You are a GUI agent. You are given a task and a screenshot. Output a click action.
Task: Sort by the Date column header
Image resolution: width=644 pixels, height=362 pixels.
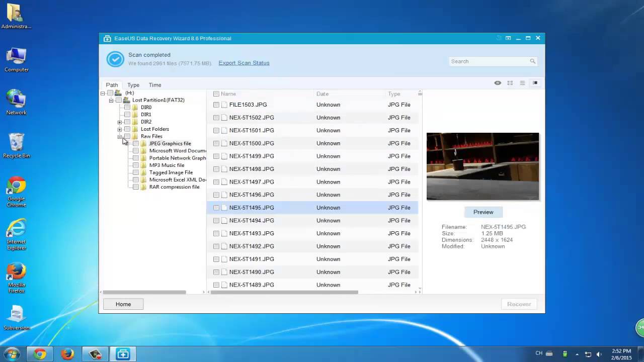pos(323,94)
